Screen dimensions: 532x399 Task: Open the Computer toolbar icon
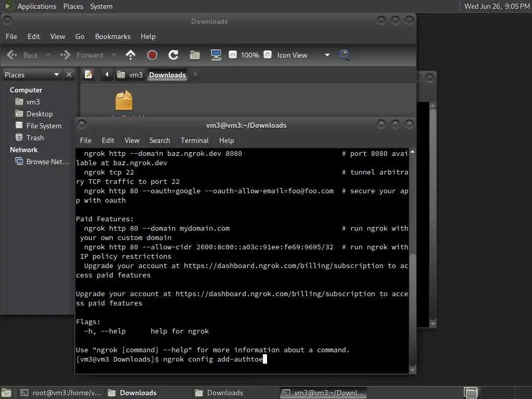(216, 55)
